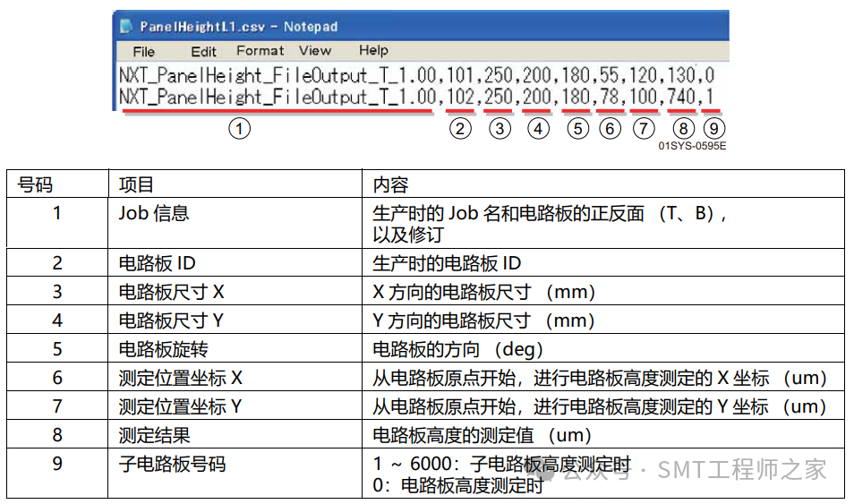Click the table cell 电路板 ID in 项目 column
This screenshot has height=504, width=854.
point(235,263)
